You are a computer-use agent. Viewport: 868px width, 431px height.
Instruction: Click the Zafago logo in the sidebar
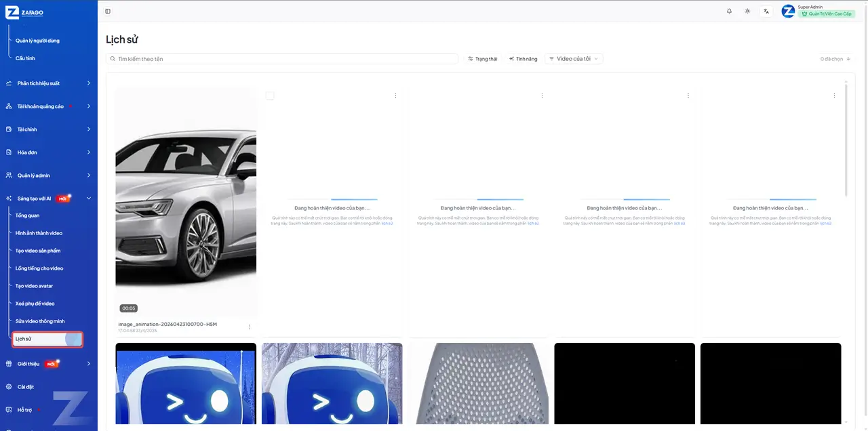[24, 12]
